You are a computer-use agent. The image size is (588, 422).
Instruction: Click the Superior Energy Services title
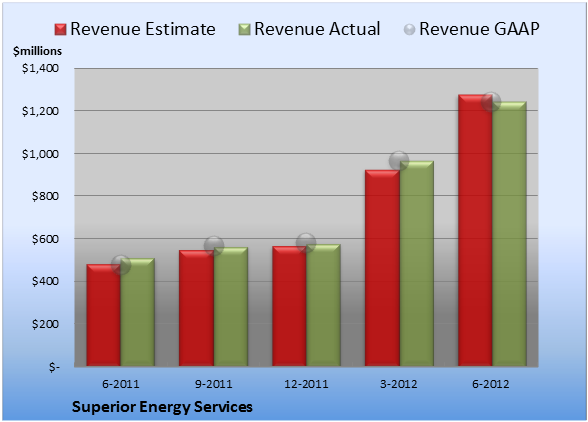coord(162,407)
